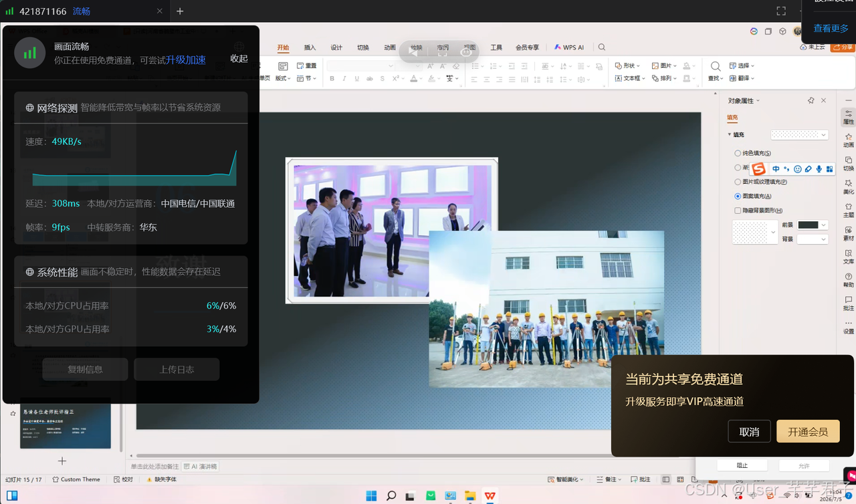Click the fullscreen icon in remote title bar
The height and width of the screenshot is (504, 856).
(781, 11)
